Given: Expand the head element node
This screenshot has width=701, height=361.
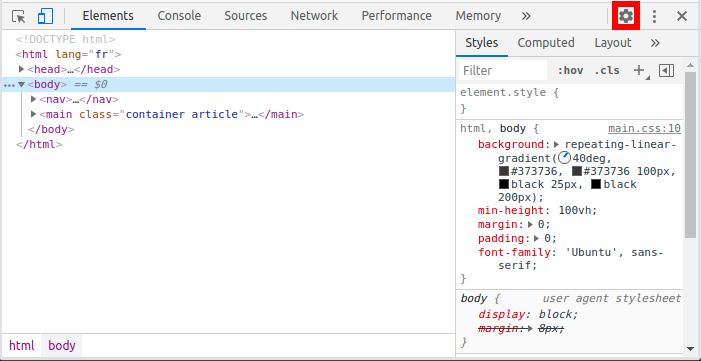Looking at the screenshot, I should click(21, 69).
